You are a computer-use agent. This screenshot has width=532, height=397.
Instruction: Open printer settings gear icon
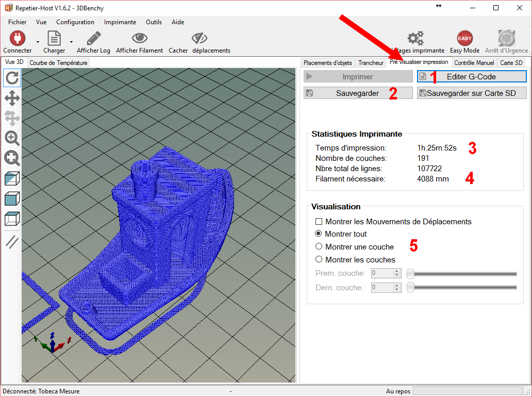pos(415,38)
